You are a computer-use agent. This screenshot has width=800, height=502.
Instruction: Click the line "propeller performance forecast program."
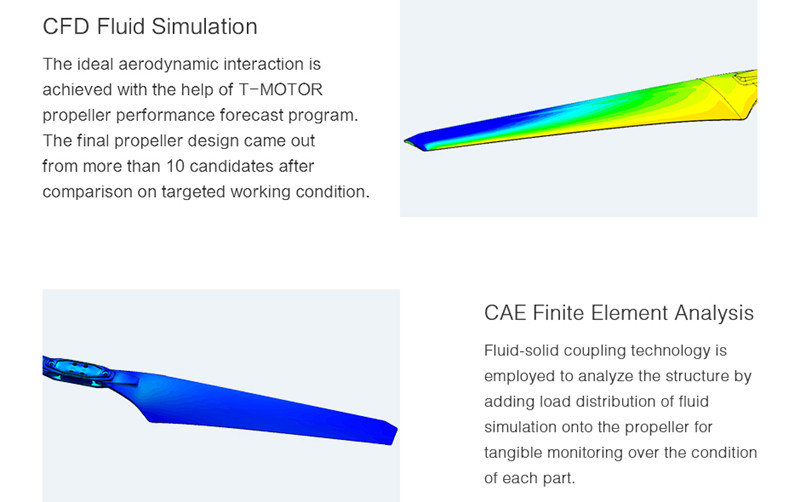(x=200, y=115)
